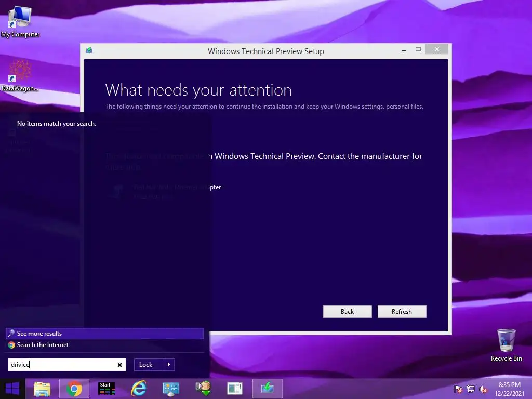Open the My Computer desktop shortcut

[20, 21]
